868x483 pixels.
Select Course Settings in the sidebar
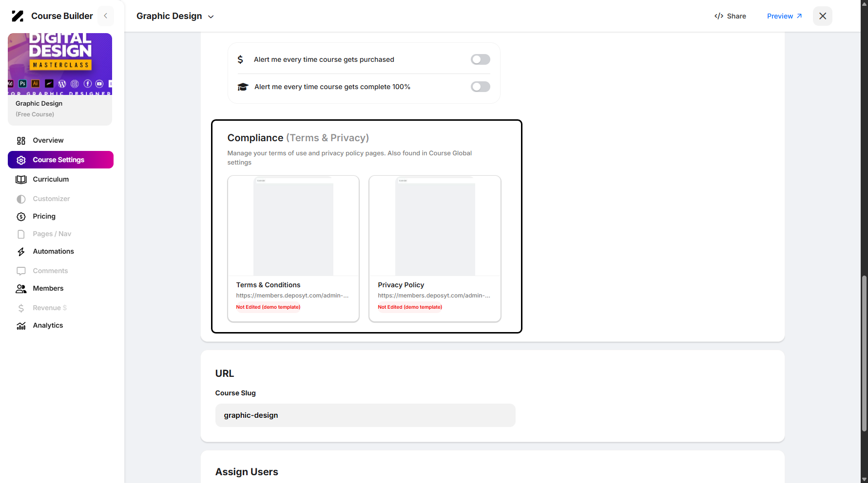point(60,160)
